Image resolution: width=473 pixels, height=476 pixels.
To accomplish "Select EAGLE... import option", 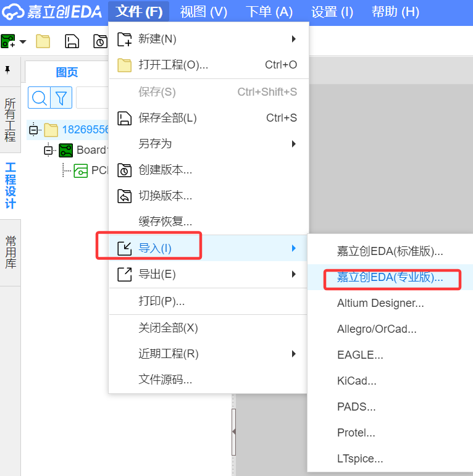I will coord(390,355).
